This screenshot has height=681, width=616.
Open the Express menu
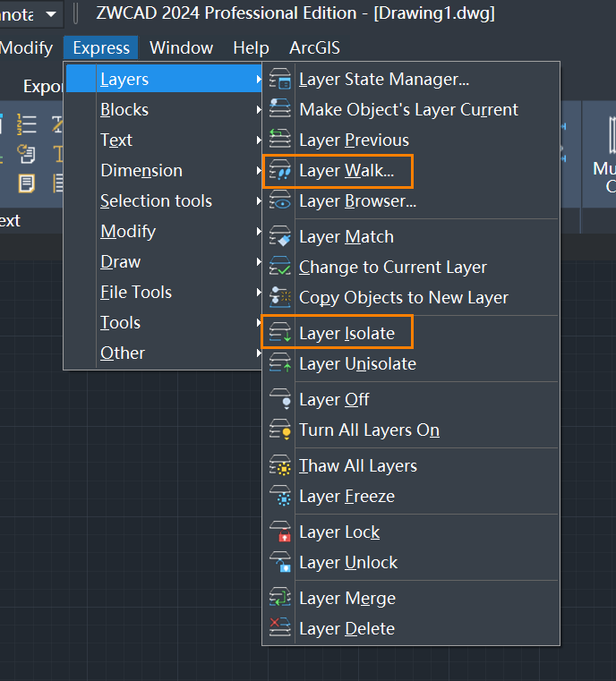pos(101,47)
